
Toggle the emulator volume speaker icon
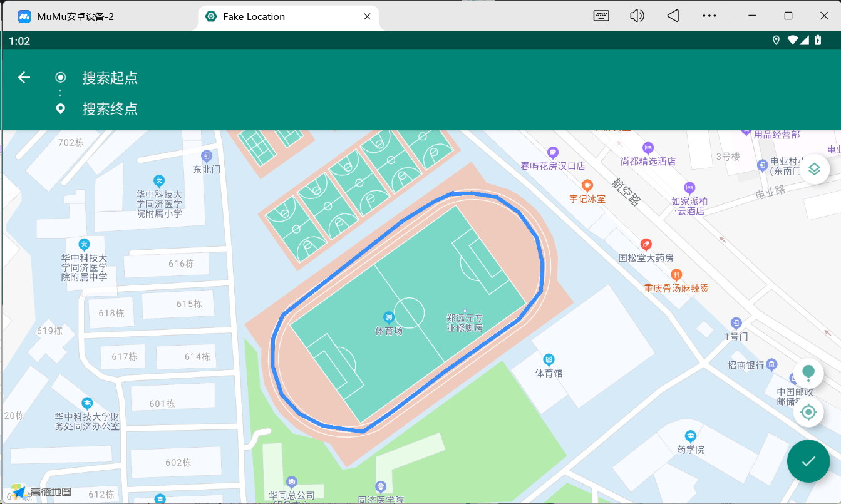[x=637, y=16]
